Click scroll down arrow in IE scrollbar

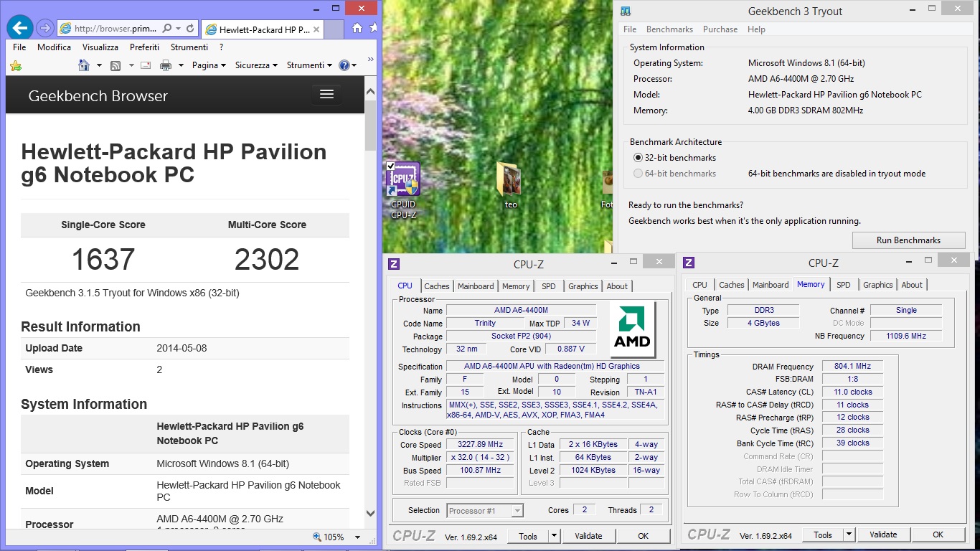pyautogui.click(x=370, y=513)
